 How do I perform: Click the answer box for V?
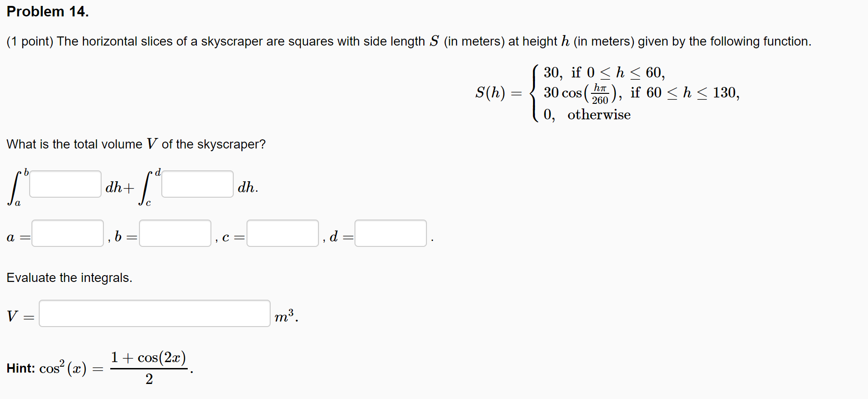pyautogui.click(x=154, y=313)
